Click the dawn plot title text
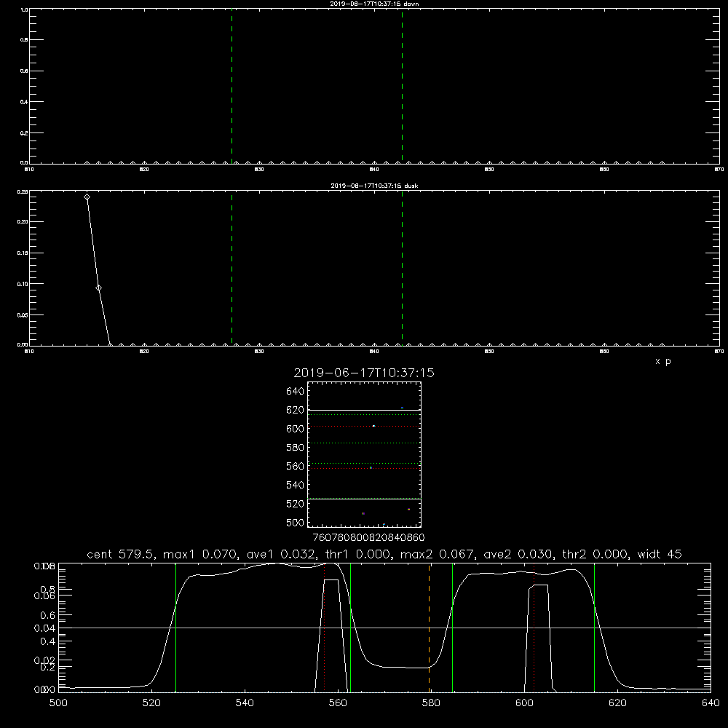The width and height of the screenshot is (728, 728). [x=374, y=4]
